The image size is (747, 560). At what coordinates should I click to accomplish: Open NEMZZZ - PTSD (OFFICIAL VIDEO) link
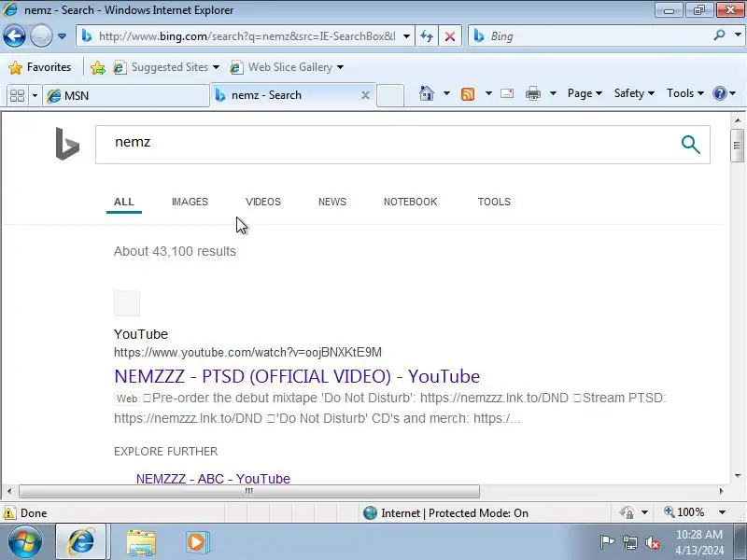point(297,376)
